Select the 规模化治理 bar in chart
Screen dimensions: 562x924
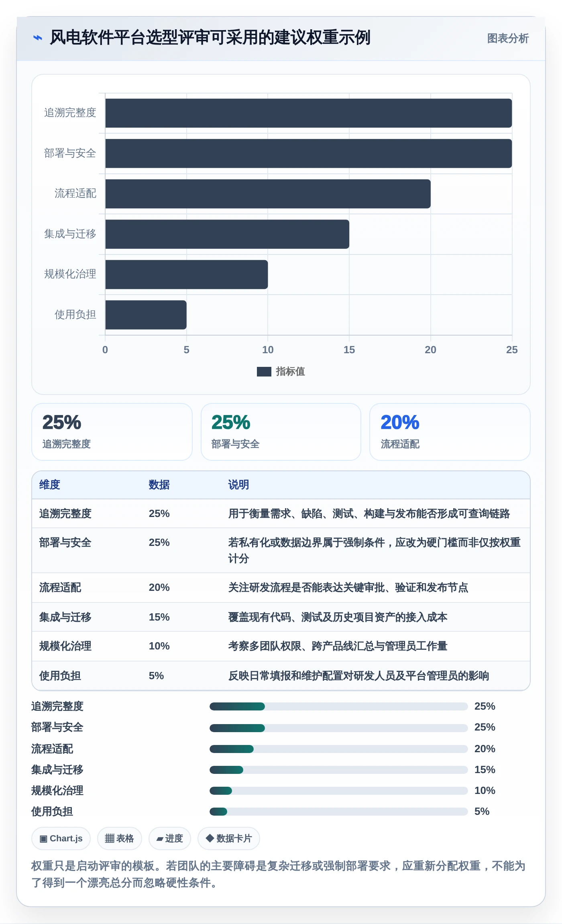coord(186,275)
